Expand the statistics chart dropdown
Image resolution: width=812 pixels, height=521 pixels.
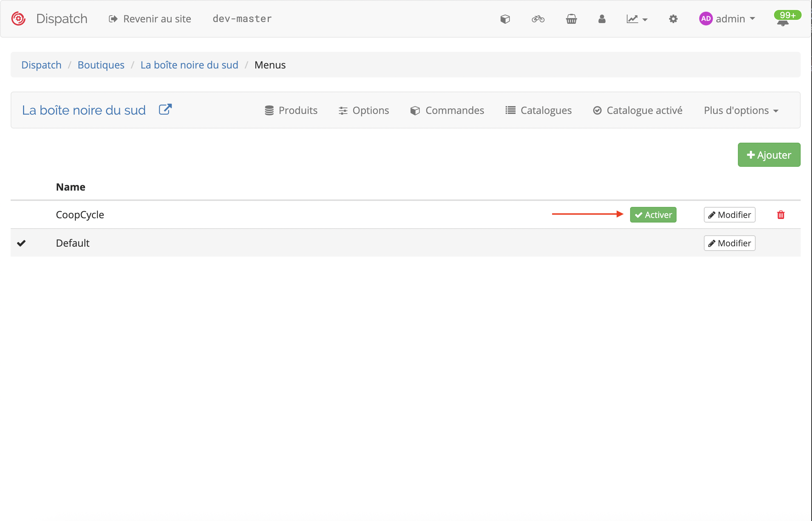[x=637, y=19]
